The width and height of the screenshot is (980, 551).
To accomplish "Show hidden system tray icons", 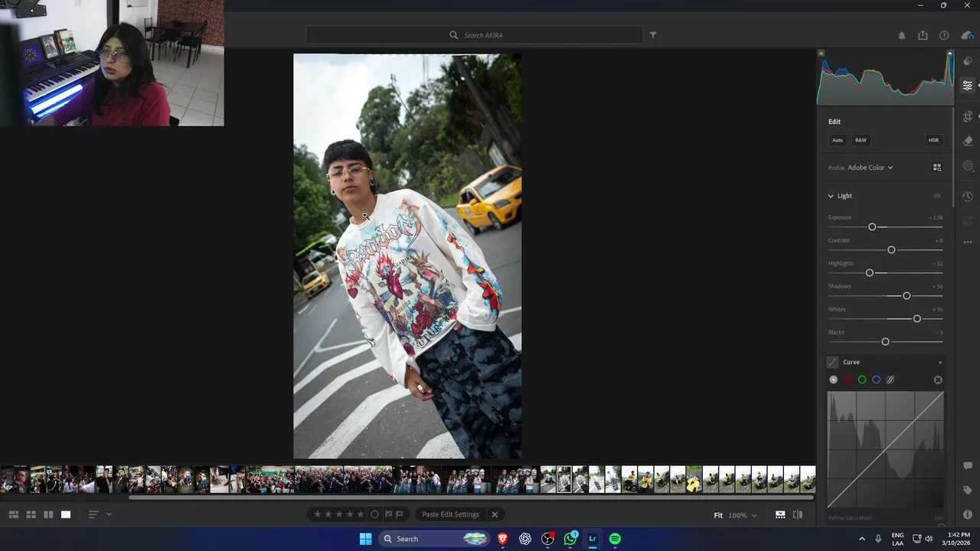I will [x=861, y=539].
